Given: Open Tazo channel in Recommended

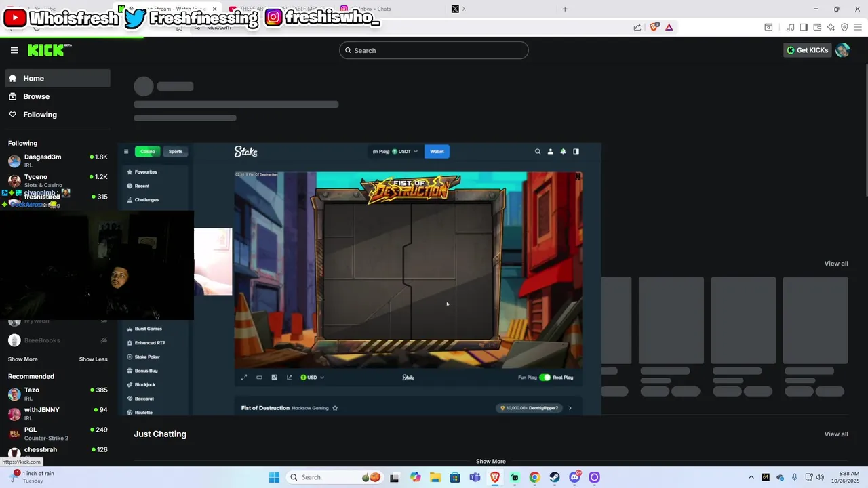Looking at the screenshot, I should tap(58, 394).
